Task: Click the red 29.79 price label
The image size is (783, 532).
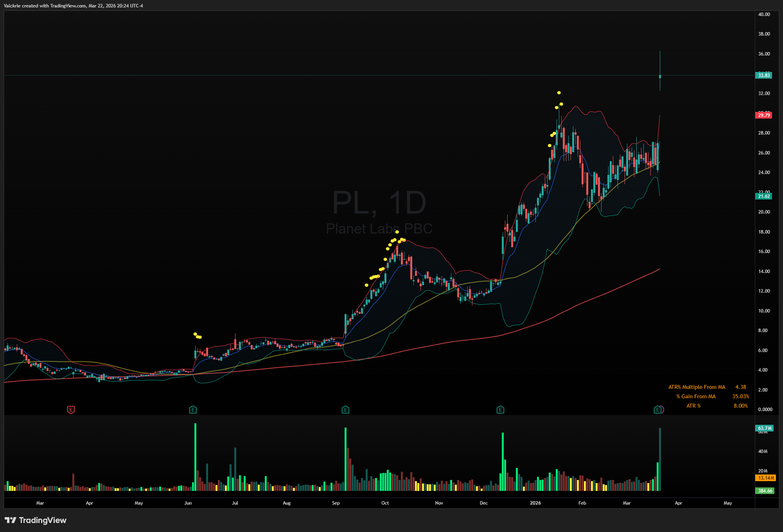Action: pos(763,115)
